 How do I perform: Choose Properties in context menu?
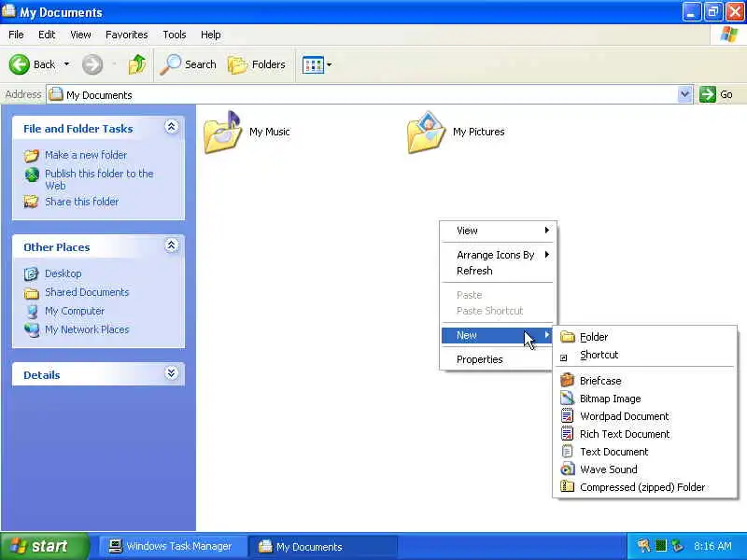pos(497,359)
